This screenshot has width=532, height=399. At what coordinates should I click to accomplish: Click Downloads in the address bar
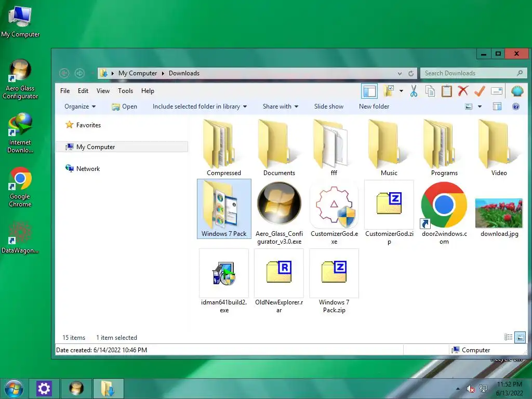click(184, 73)
